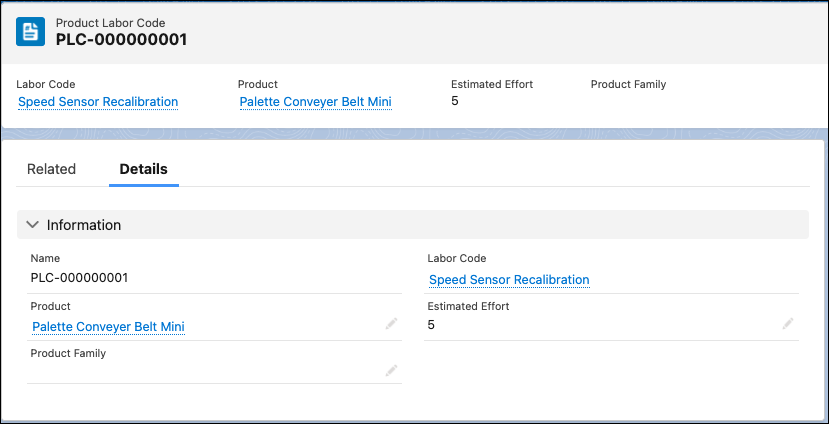Edit the Product field via pencil icon

click(x=391, y=324)
